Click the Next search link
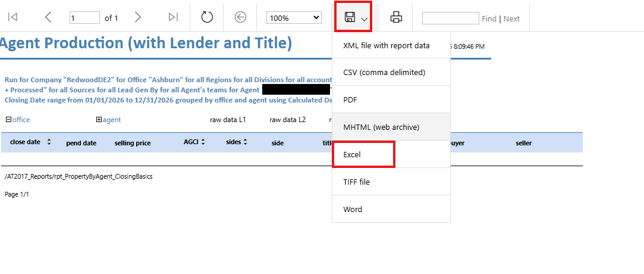The width and height of the screenshot is (644, 274). 511,18
